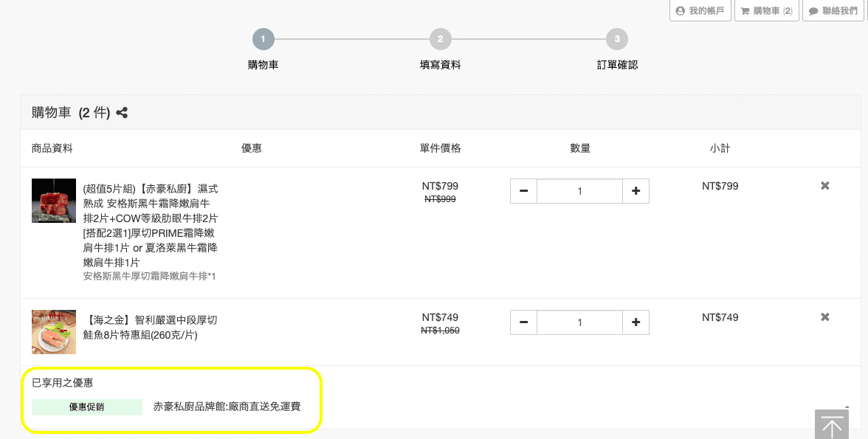Click the beef steak product thumbnail

(54, 201)
